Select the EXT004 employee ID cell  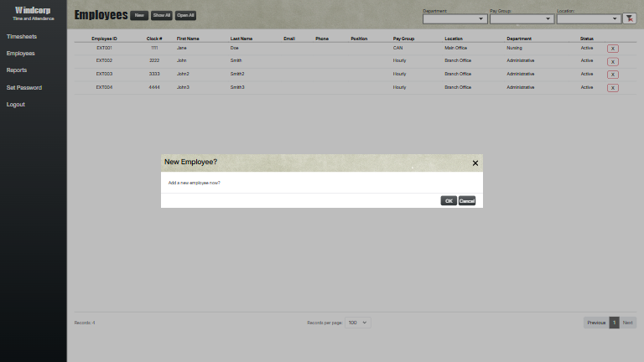pos(104,87)
